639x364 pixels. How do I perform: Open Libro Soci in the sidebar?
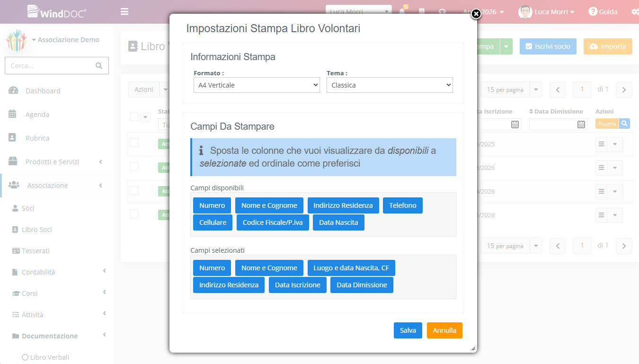[x=36, y=230]
